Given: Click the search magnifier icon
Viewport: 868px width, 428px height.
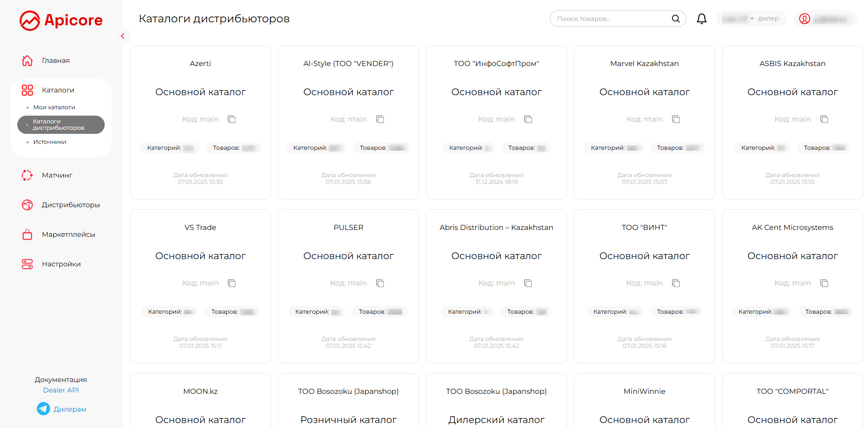Looking at the screenshot, I should 676,19.
